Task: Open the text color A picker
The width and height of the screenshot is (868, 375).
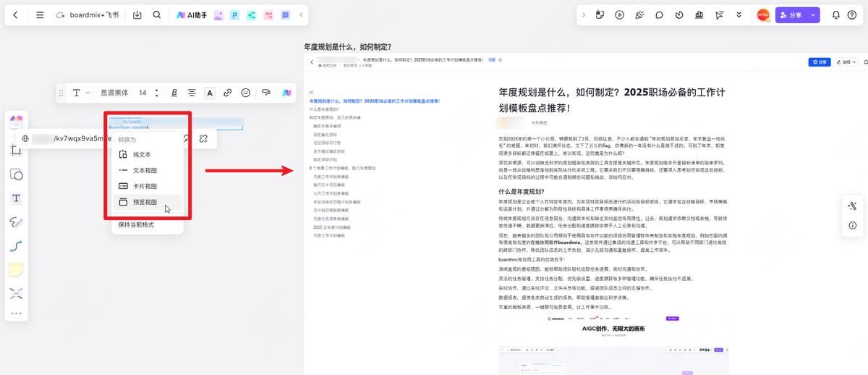Action: [210, 93]
